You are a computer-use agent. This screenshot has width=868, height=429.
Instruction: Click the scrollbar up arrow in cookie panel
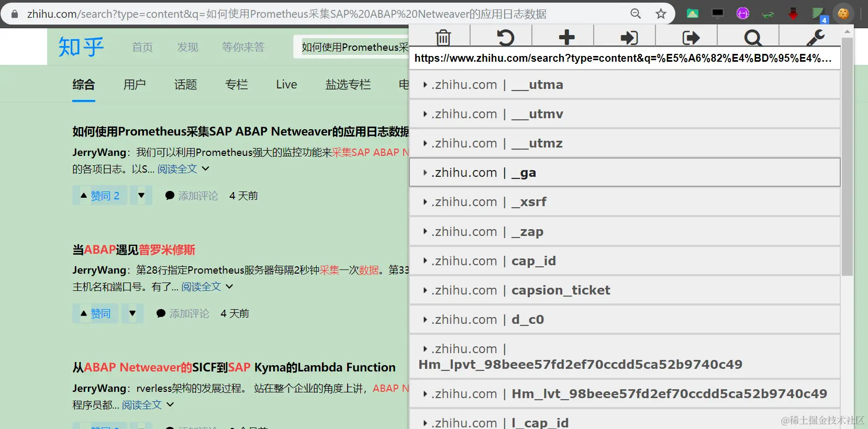point(847,32)
